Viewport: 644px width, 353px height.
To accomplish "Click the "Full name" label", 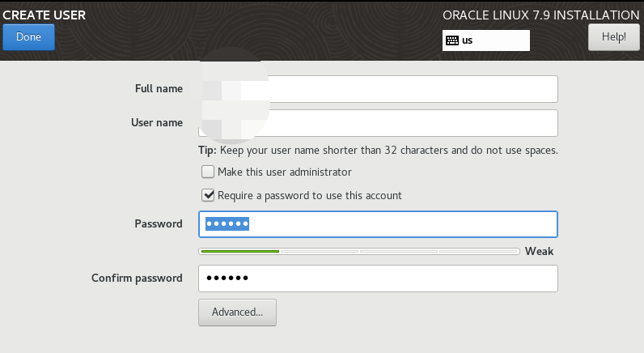I will tap(159, 89).
